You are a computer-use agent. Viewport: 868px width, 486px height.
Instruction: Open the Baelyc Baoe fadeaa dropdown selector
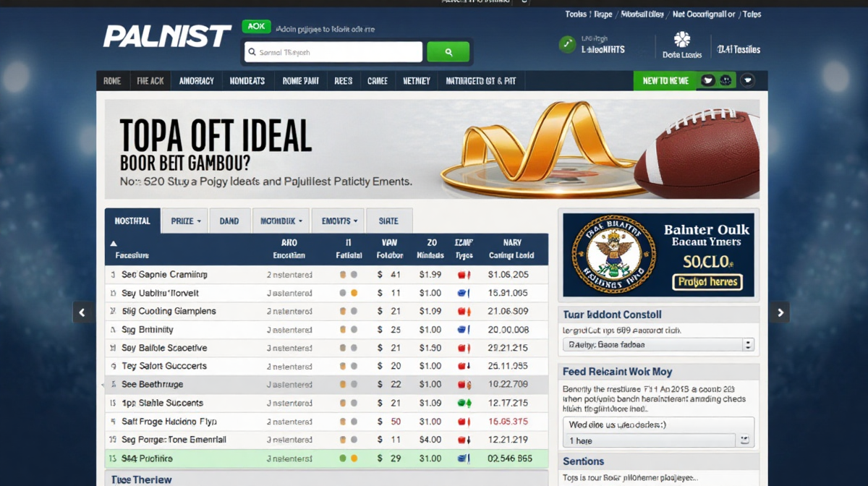(x=659, y=345)
